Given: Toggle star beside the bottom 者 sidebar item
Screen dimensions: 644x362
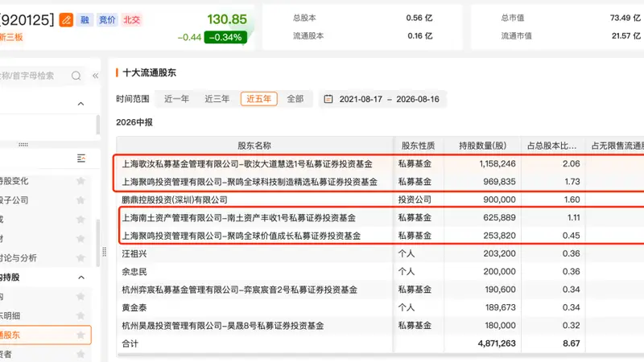Looking at the screenshot, I should (x=80, y=354).
